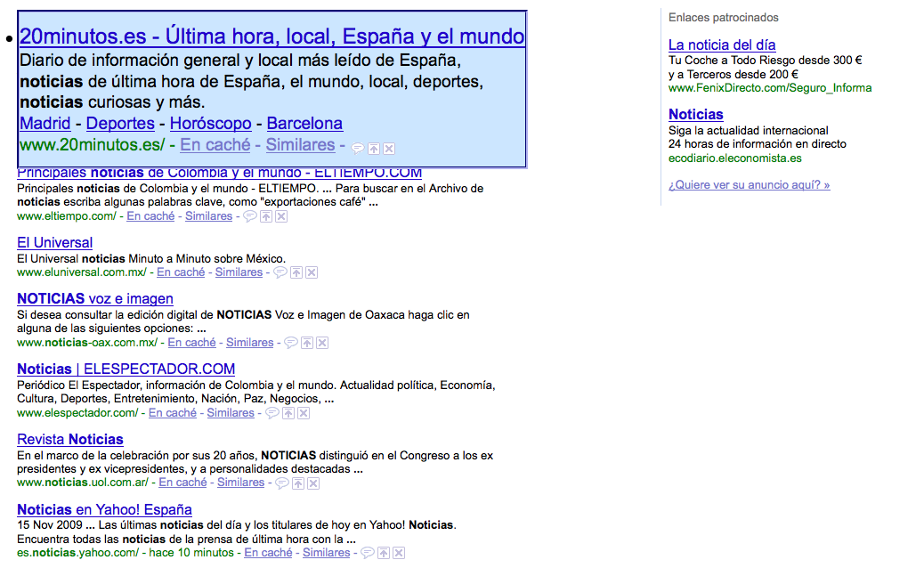The image size is (924, 568).
Task: View cached copy of noticias-oax.com.mx
Action: pyautogui.click(x=192, y=343)
